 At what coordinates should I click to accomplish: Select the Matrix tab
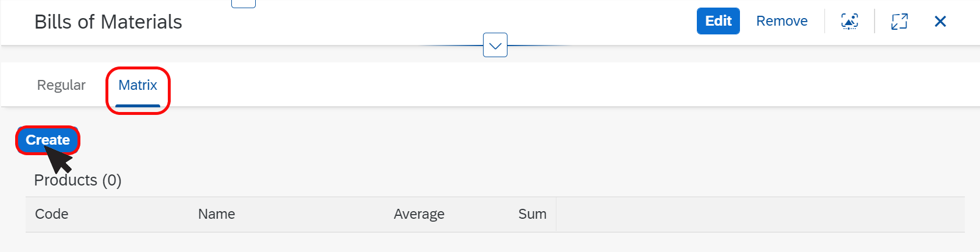tap(138, 85)
